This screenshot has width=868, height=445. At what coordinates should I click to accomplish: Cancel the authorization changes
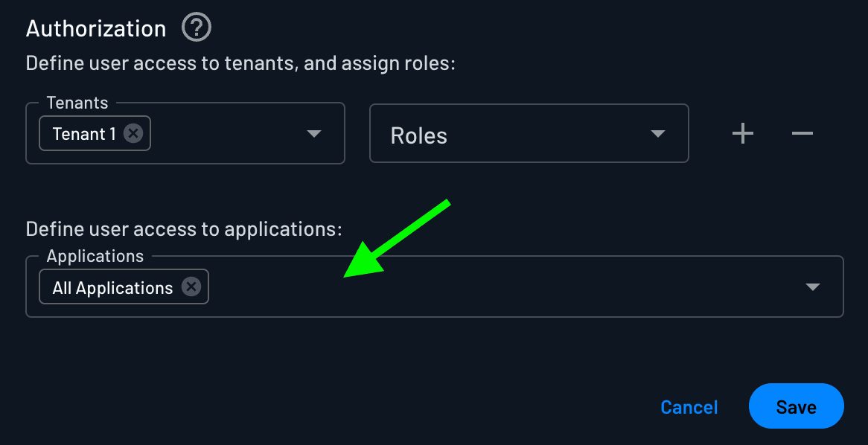689,406
